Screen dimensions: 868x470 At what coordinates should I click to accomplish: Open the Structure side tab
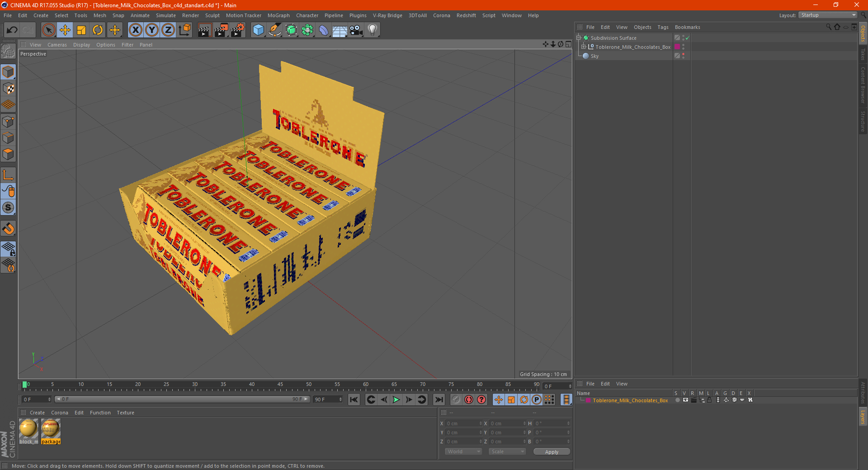click(863, 121)
